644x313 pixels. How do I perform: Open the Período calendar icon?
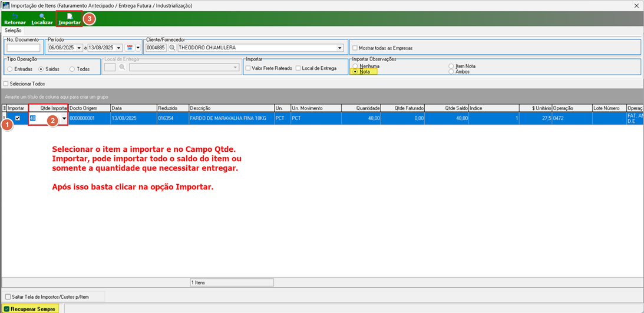pos(130,48)
